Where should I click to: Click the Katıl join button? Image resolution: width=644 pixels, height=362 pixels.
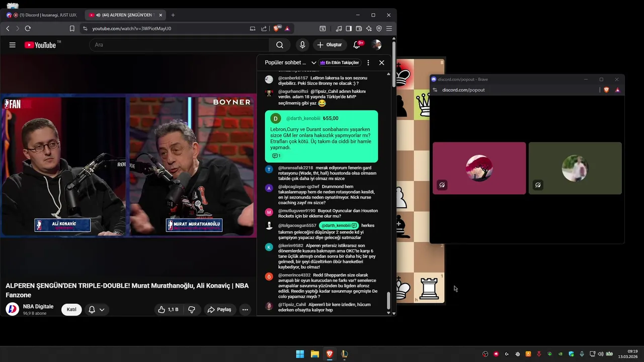(x=71, y=310)
